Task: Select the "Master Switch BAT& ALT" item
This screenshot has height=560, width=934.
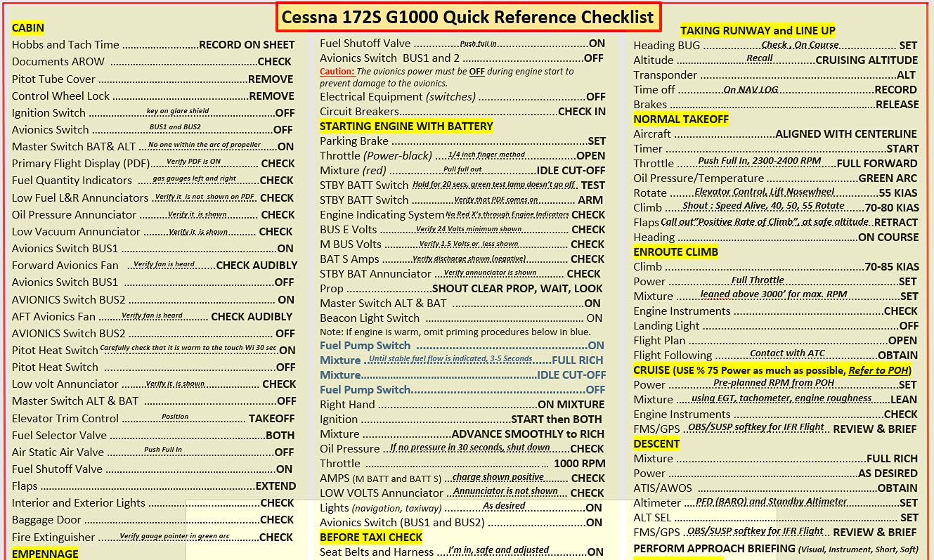Action: point(153,147)
